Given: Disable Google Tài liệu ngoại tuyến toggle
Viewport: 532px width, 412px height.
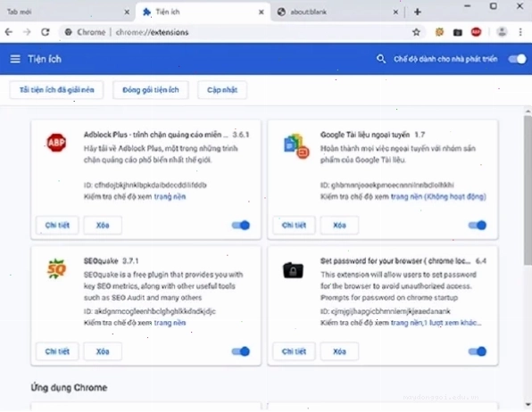Looking at the screenshot, I should (477, 225).
